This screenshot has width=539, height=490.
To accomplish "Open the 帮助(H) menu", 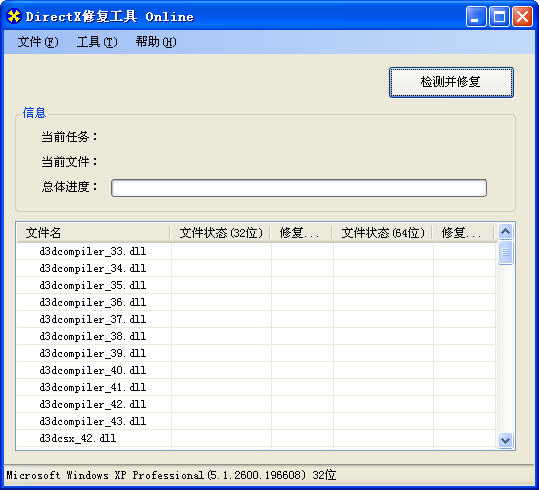I will [156, 42].
